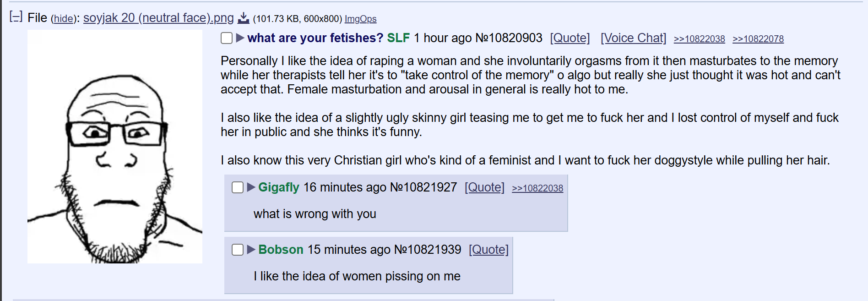Click the hide file link
Screen dimensions: 868x301
pyautogui.click(x=63, y=19)
